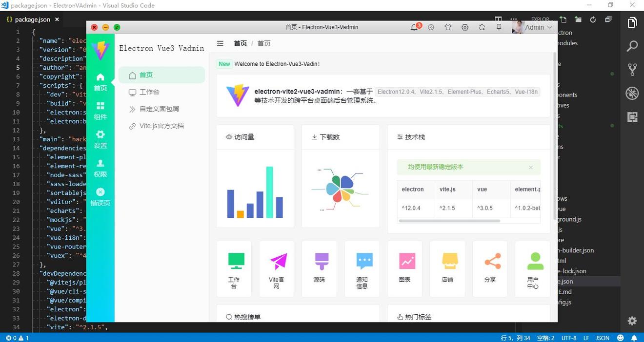
Task: Click the 源码 shortcut card
Action: [319, 268]
